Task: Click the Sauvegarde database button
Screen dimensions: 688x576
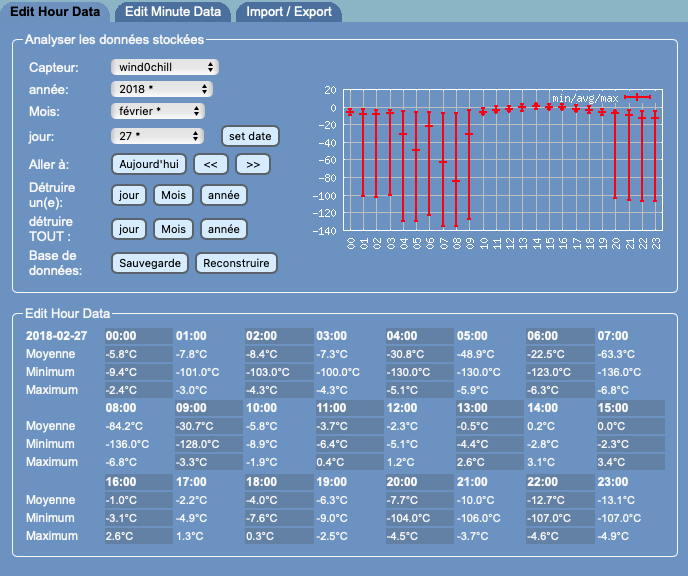Action: (x=150, y=263)
